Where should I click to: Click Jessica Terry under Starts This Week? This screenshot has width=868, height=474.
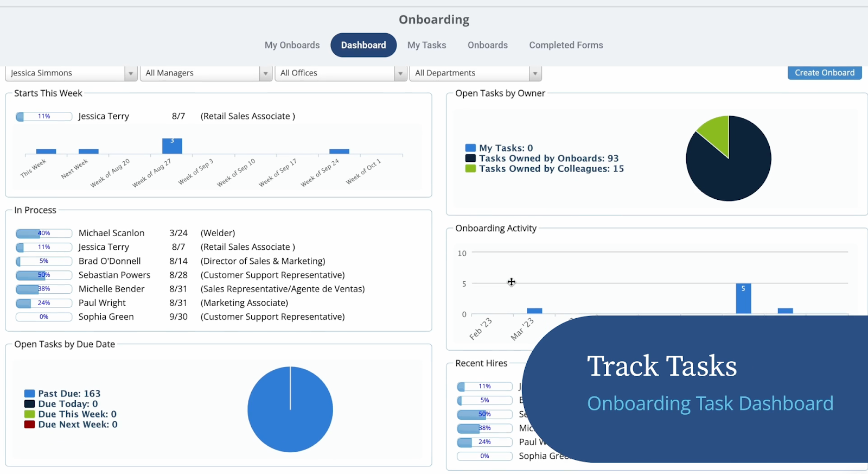104,116
